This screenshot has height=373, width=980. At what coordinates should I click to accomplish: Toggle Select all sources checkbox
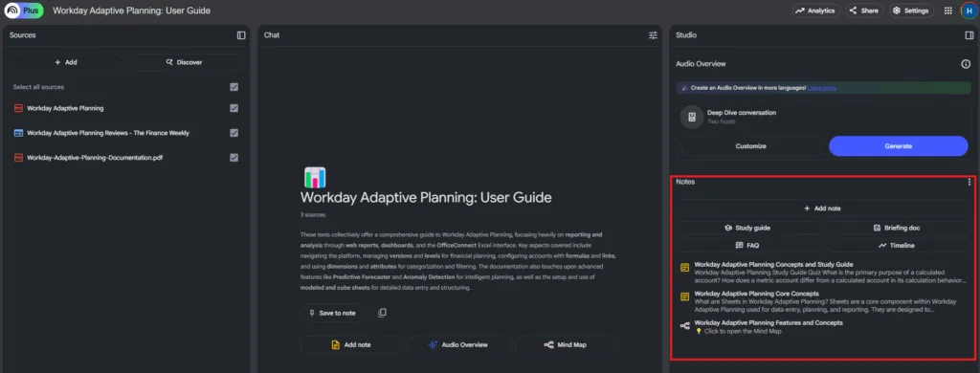(234, 87)
